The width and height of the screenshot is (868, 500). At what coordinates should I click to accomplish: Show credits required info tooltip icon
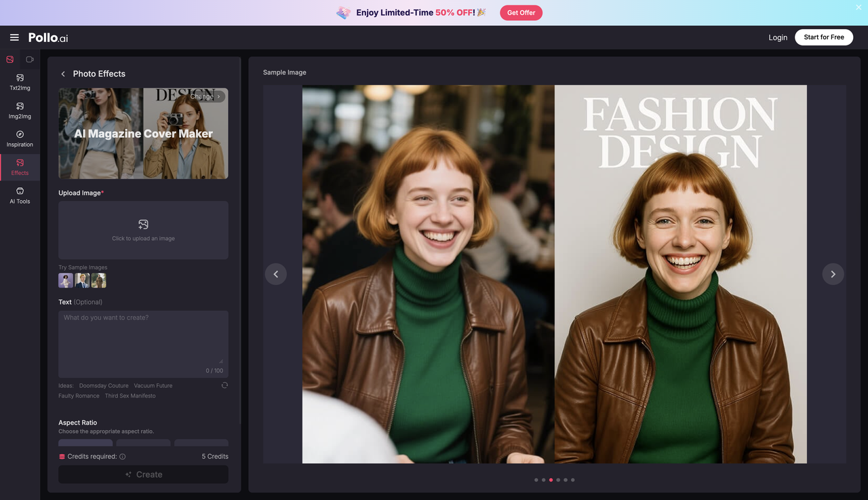pos(122,457)
